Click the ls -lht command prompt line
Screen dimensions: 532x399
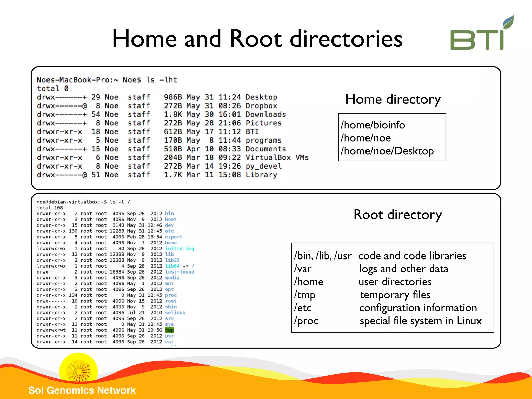coord(107,80)
